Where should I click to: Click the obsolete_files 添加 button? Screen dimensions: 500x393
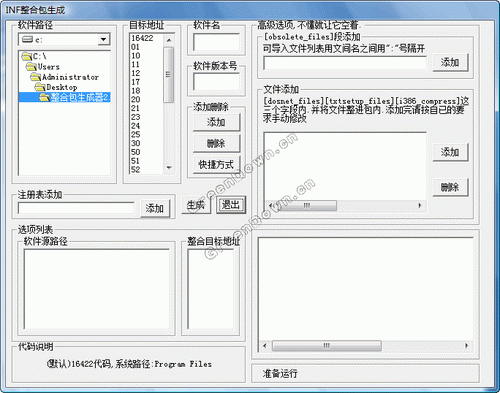450,62
